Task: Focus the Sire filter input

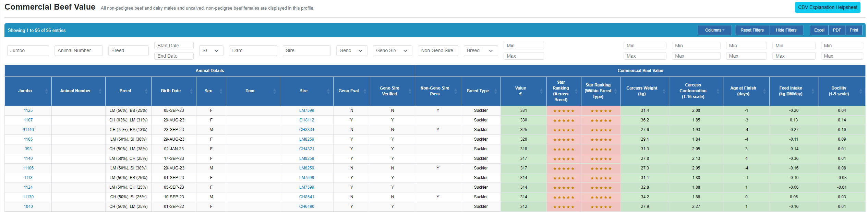Action: (307, 50)
